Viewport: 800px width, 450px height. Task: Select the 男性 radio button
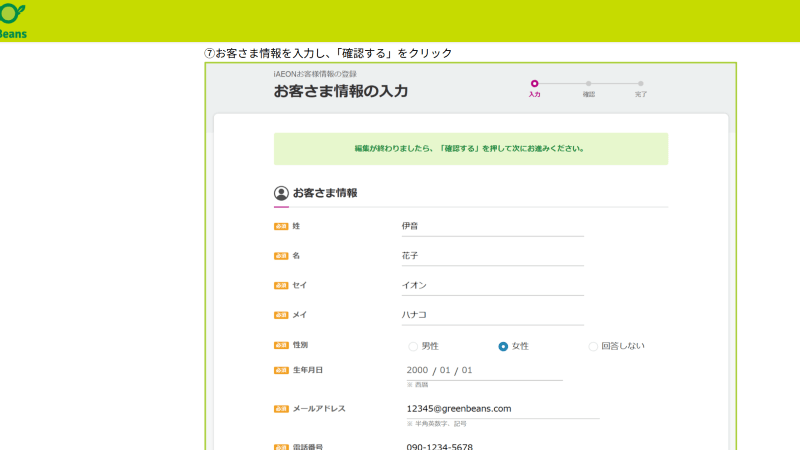pyautogui.click(x=413, y=346)
